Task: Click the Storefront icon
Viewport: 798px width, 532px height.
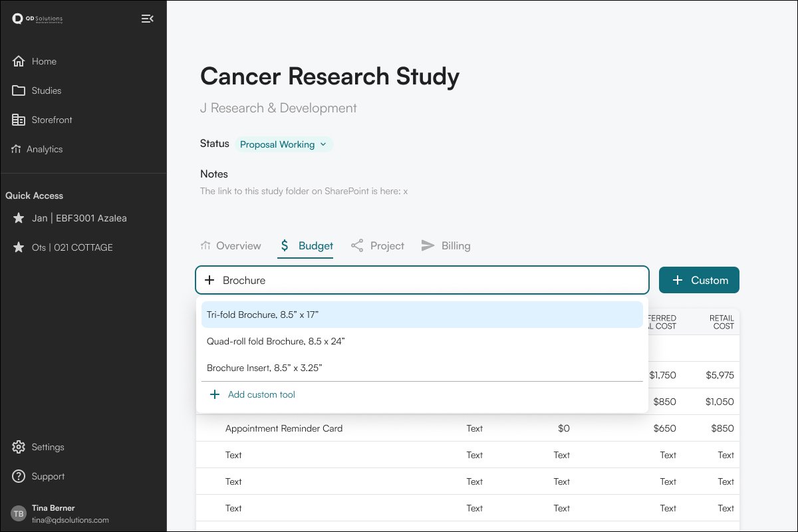Action: [19, 120]
